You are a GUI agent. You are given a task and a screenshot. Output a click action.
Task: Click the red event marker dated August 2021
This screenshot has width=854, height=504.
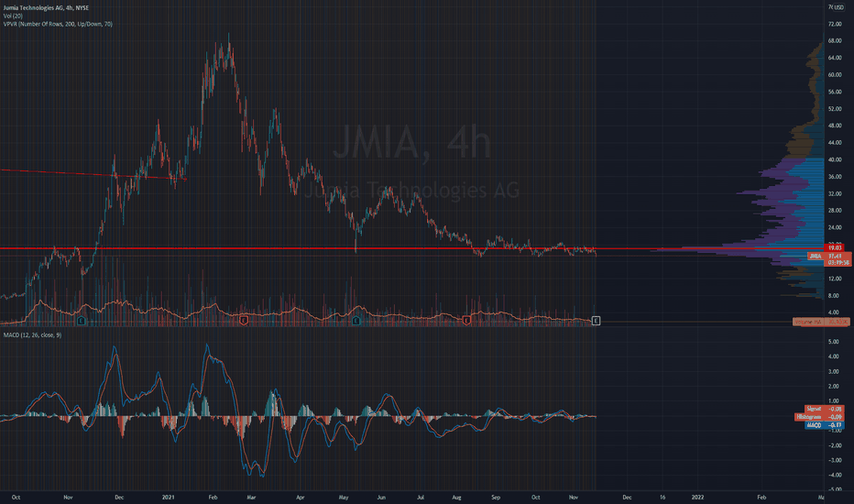(466, 321)
